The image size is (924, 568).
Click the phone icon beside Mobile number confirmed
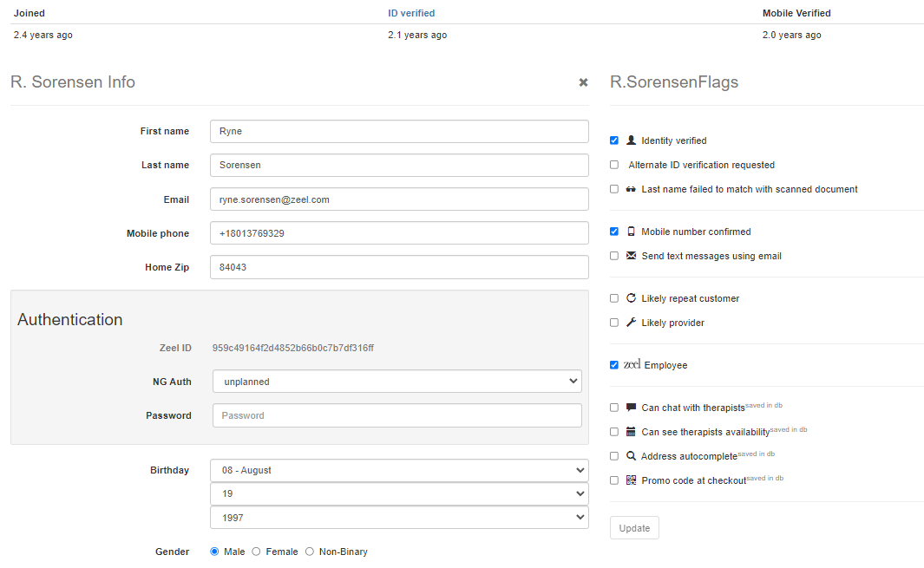coord(631,232)
